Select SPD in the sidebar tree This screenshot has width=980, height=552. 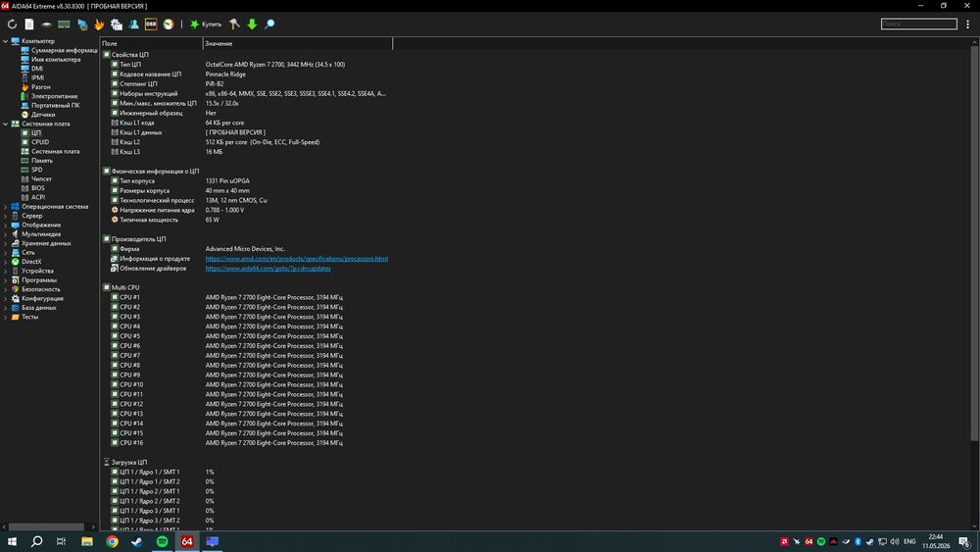click(x=32, y=170)
